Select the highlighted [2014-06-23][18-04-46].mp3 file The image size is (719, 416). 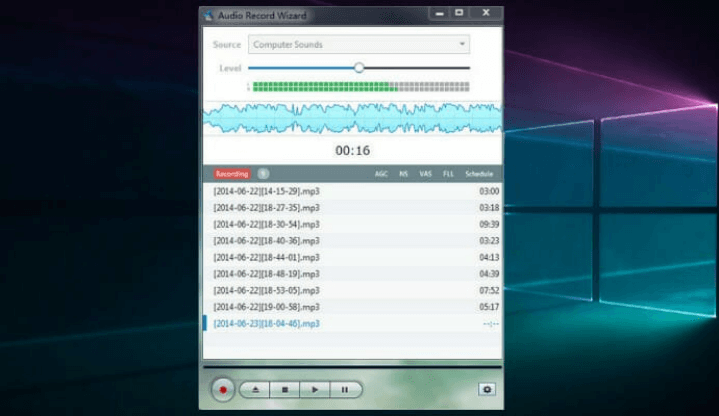(x=353, y=324)
